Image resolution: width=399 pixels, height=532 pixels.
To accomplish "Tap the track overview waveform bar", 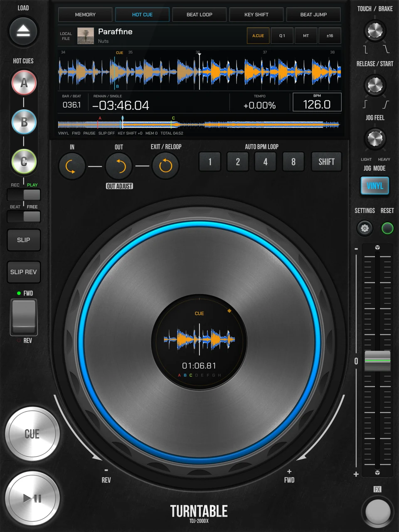I will 199,124.
